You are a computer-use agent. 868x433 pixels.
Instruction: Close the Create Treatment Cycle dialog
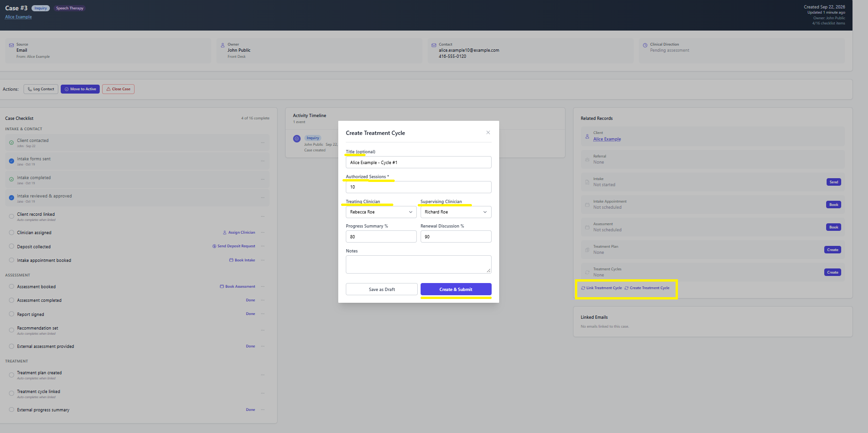tap(488, 133)
